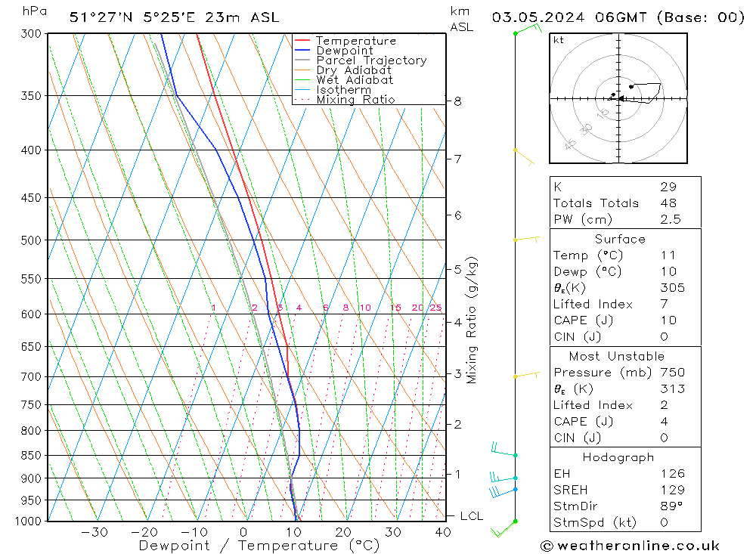Click the PW (cm) value 2.5
The image size is (756, 554).
click(671, 220)
